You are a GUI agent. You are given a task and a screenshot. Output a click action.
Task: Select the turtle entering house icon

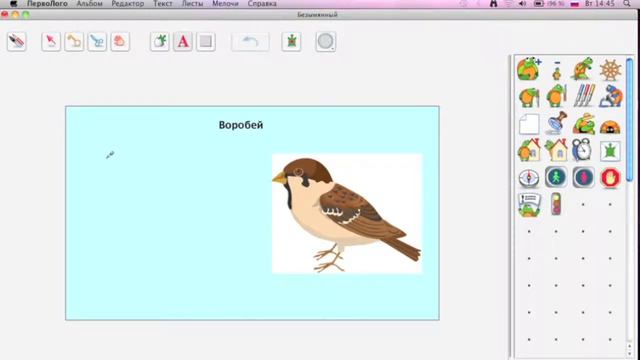(556, 150)
